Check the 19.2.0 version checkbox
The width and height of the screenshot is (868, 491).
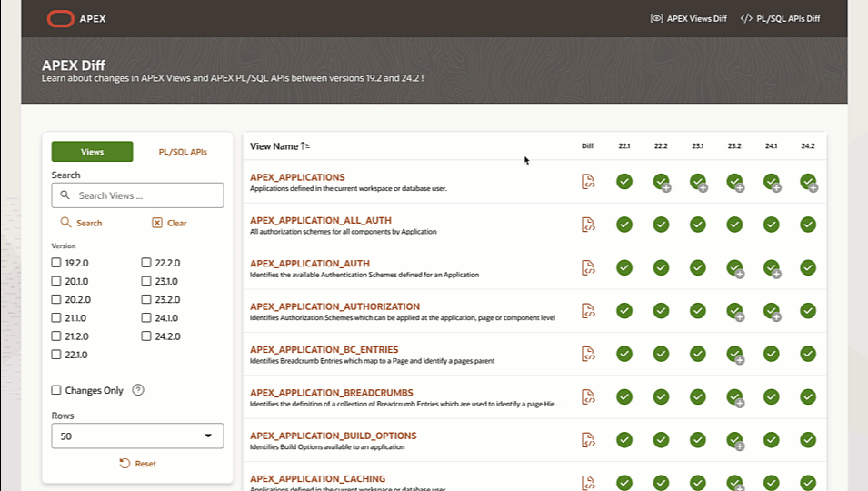(x=56, y=263)
